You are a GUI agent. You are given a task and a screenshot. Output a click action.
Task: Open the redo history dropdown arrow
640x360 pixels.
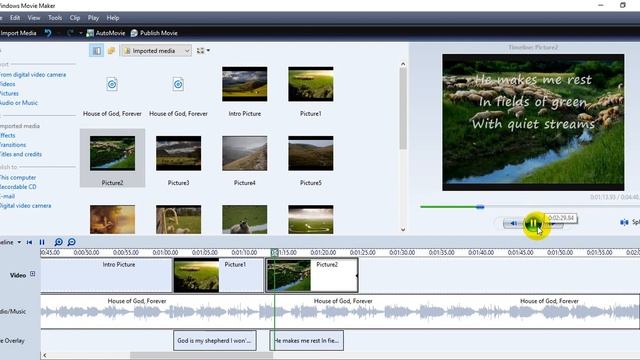pos(80,33)
